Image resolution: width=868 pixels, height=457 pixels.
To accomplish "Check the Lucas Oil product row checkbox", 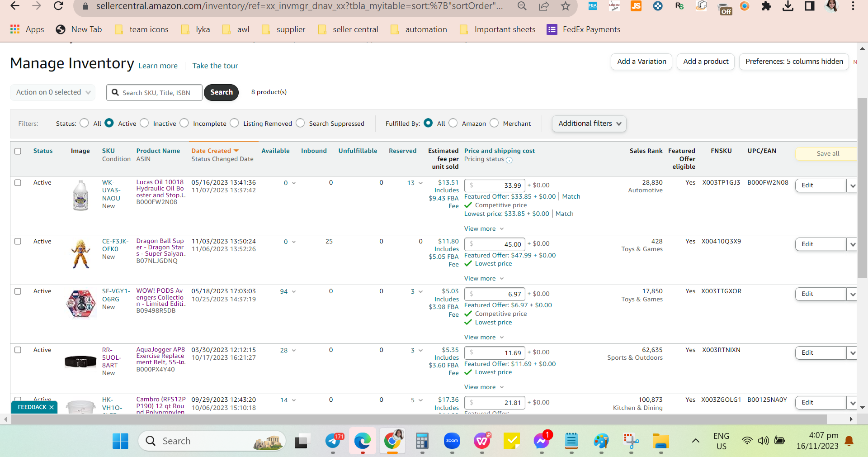I will [18, 183].
